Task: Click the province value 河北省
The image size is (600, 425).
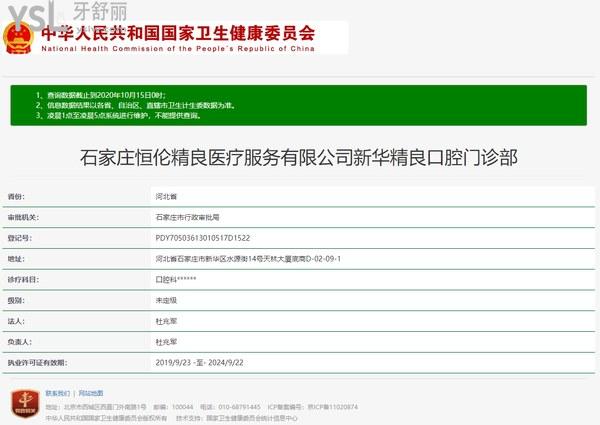Action: coord(166,197)
